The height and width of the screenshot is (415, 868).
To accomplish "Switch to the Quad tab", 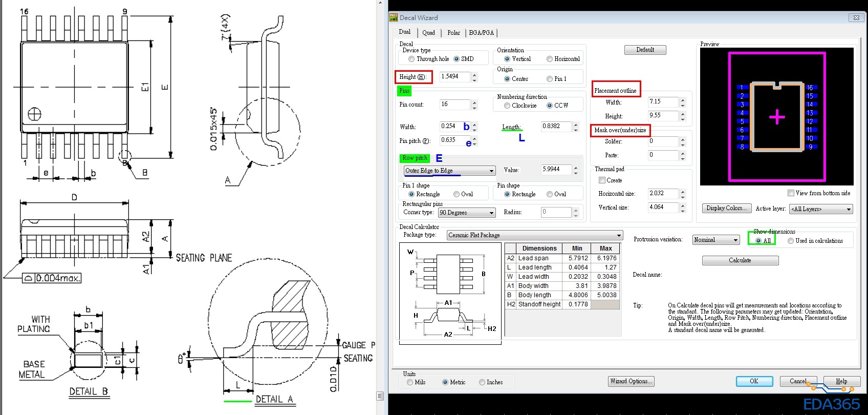I will [x=428, y=33].
